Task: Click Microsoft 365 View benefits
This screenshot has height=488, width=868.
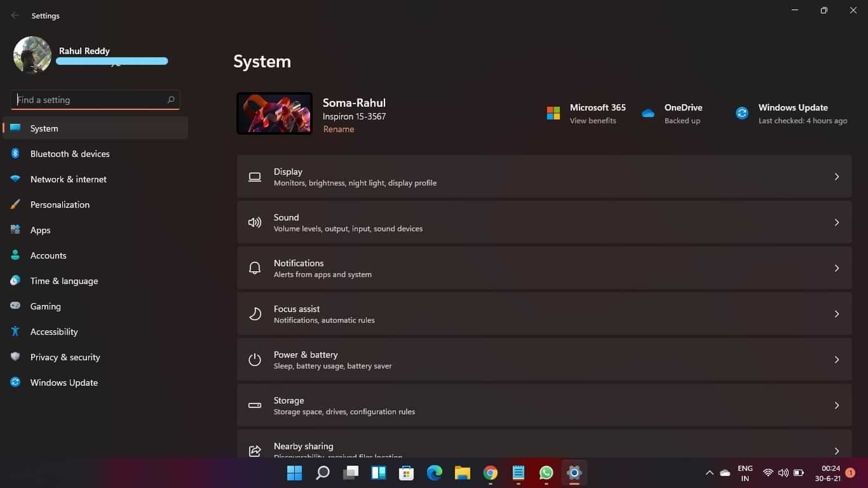Action: (593, 121)
